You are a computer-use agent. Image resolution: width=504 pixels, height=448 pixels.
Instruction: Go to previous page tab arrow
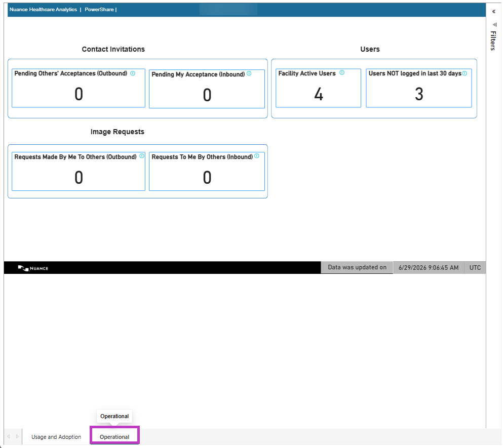[x=9, y=436]
